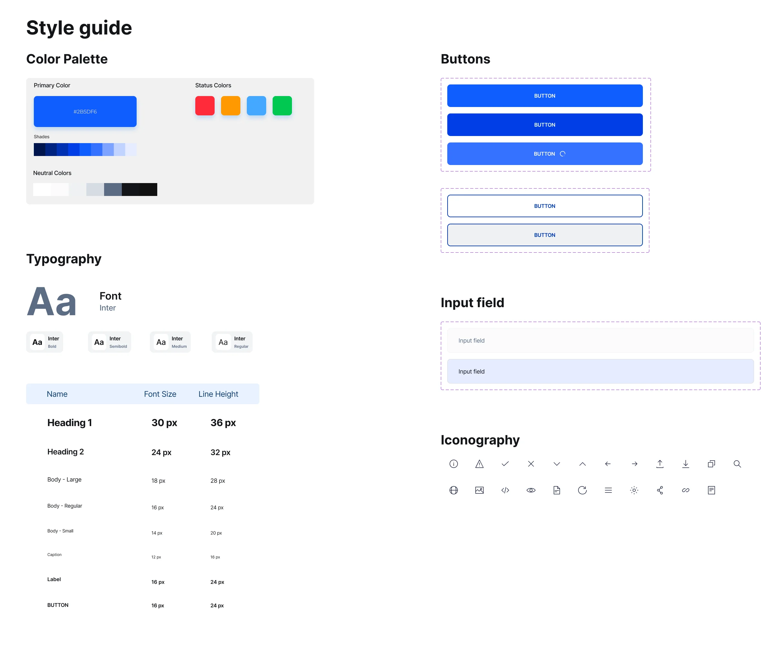Click the code brackets icon
The width and height of the screenshot is (784, 672).
[x=505, y=490]
